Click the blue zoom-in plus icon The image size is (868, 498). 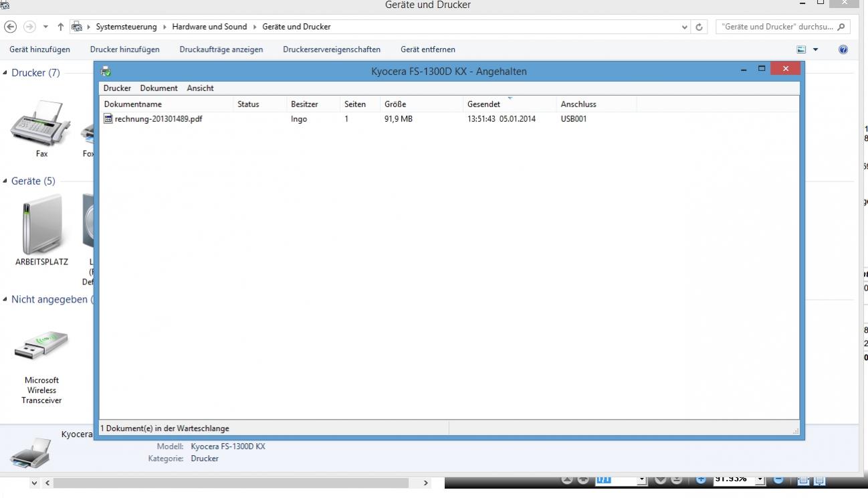pos(701,480)
